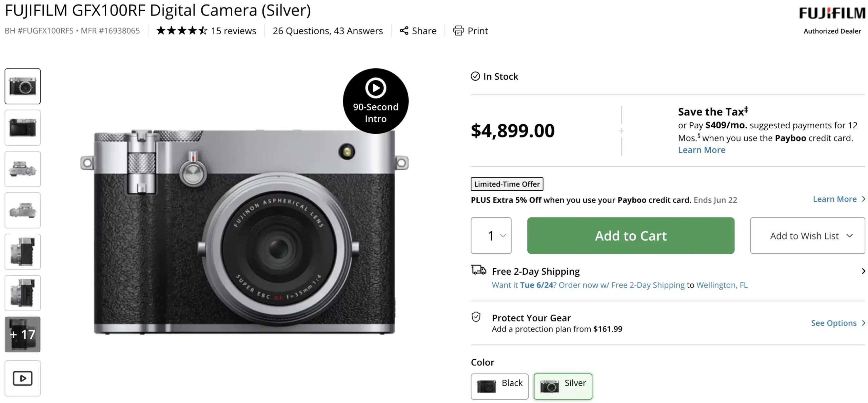Click the Free 2-Day Shipping truck icon
This screenshot has height=403, width=868.
point(478,270)
